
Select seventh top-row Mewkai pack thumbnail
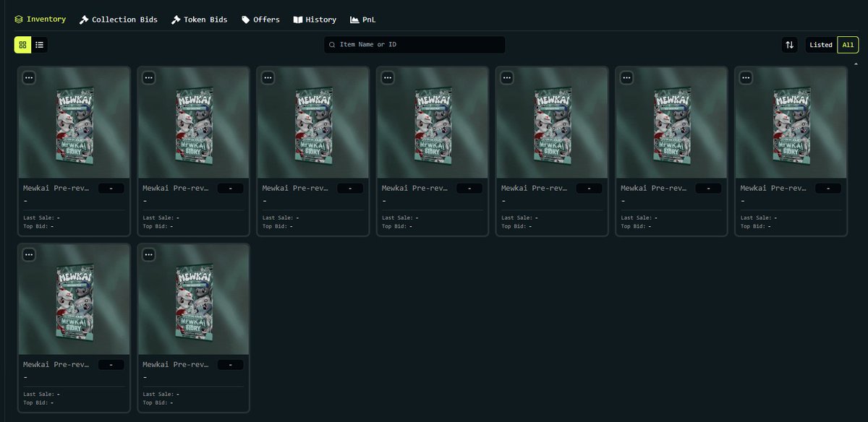click(791, 123)
